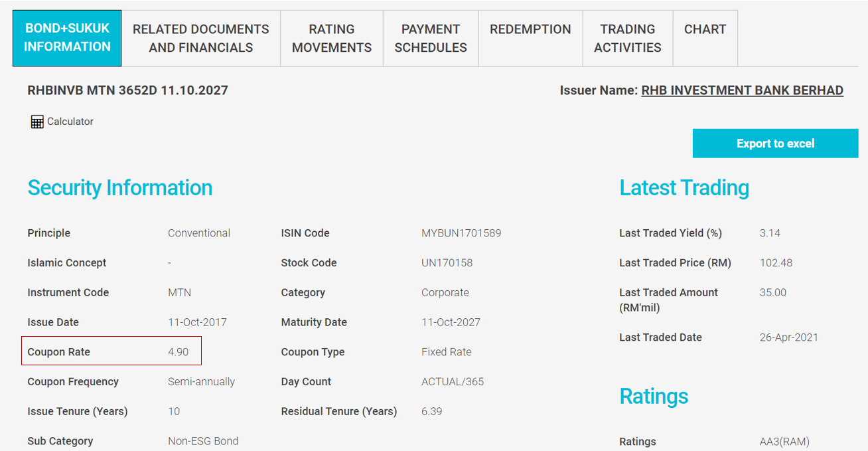Click the Day Count label

tap(306, 382)
